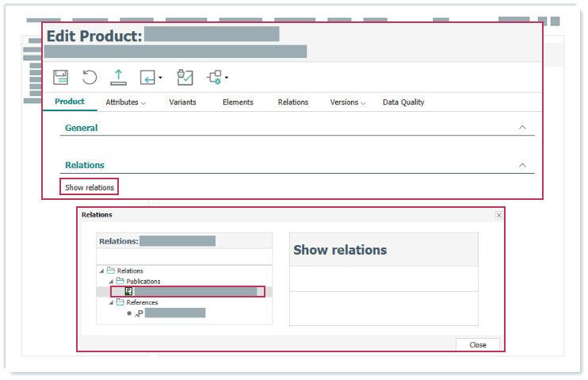Select the product reference icon under References
The image size is (588, 380).
[138, 313]
